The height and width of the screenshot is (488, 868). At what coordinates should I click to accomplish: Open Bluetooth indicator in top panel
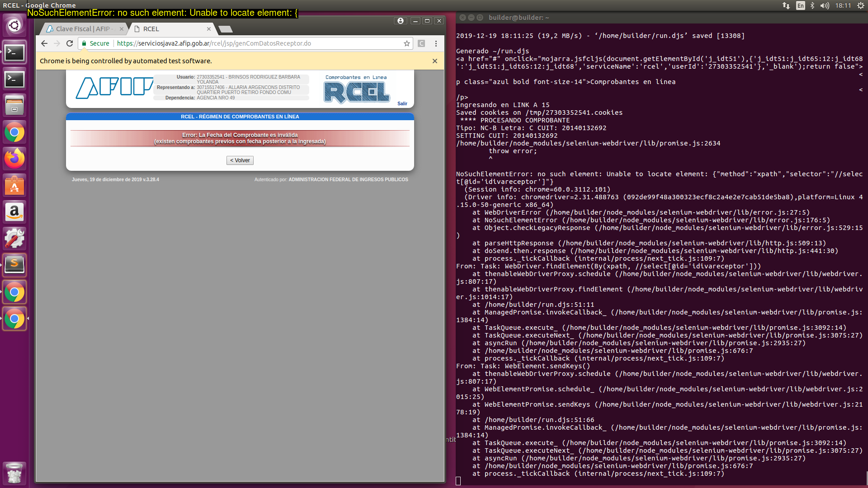812,5
